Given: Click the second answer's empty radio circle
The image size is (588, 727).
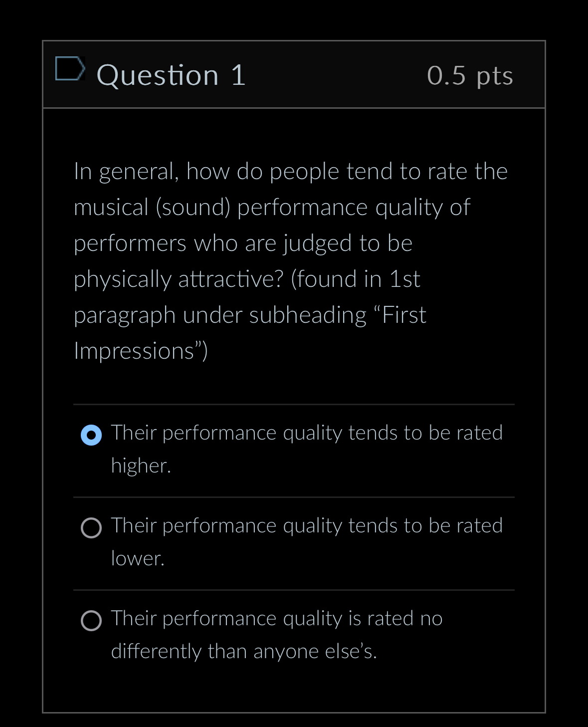Looking at the screenshot, I should point(90,528).
